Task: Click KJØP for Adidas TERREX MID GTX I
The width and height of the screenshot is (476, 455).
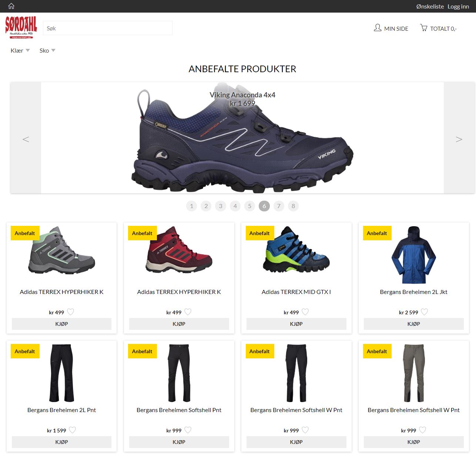Action: click(296, 324)
